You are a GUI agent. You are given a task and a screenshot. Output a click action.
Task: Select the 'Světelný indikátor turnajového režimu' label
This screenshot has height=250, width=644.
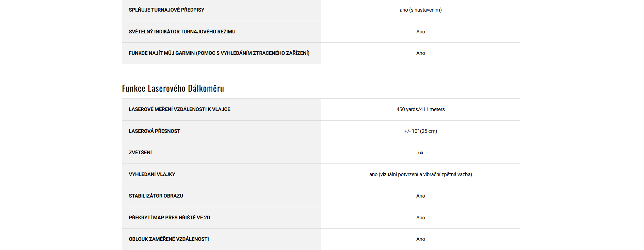click(x=182, y=32)
